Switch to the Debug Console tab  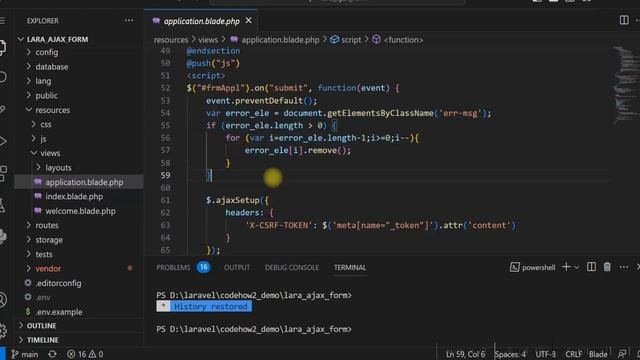point(292,267)
